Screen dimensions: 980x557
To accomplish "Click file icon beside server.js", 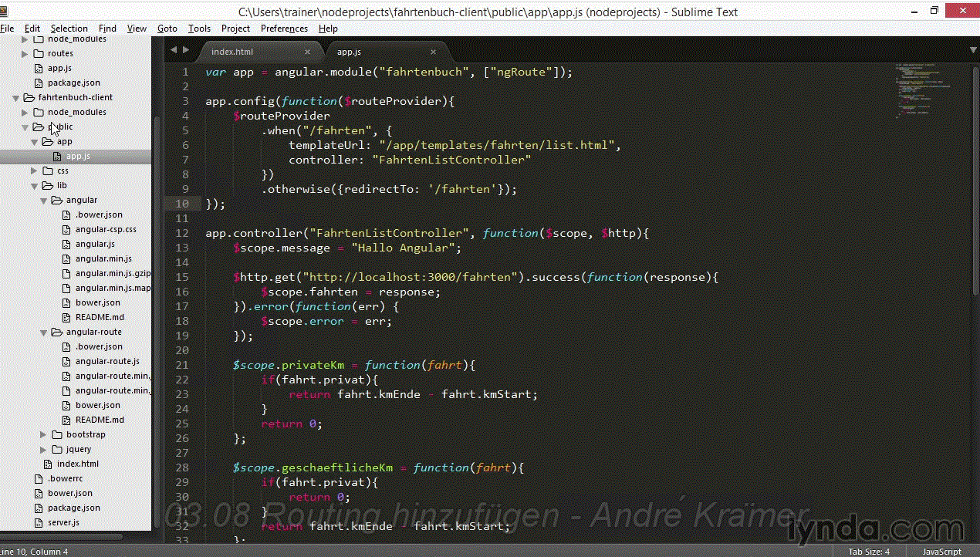I will 39,522.
